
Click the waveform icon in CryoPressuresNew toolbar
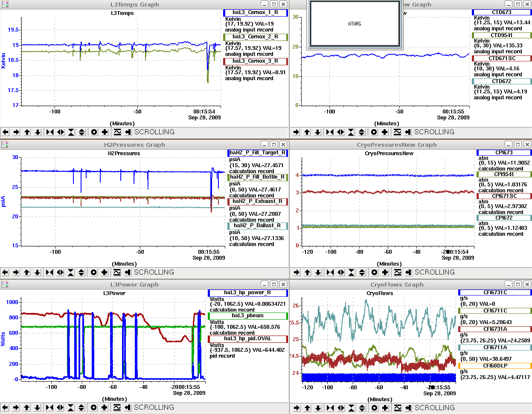[x=398, y=272]
